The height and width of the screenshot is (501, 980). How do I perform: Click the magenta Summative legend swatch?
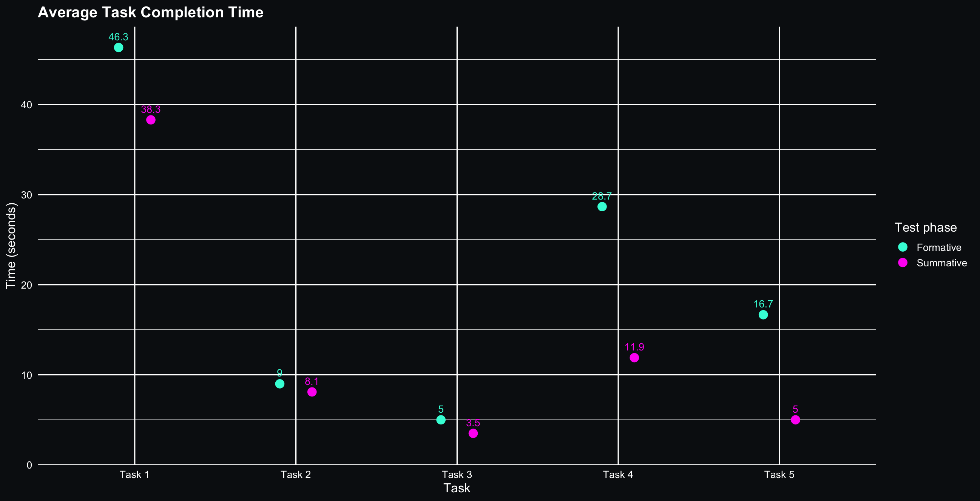(x=902, y=263)
